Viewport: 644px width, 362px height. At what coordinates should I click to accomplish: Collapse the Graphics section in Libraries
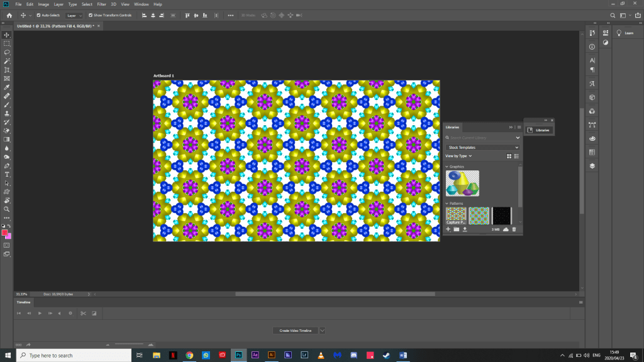[x=447, y=167]
